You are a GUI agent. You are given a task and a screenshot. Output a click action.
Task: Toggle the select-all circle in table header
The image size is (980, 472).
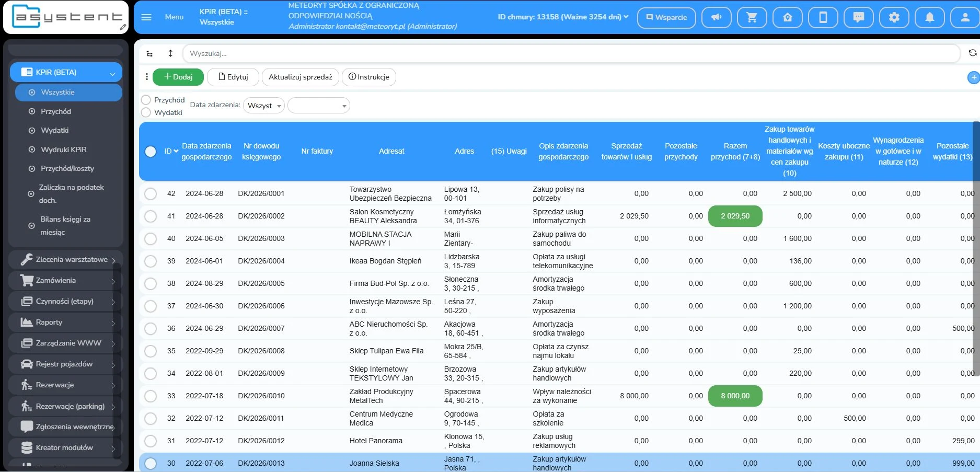151,151
